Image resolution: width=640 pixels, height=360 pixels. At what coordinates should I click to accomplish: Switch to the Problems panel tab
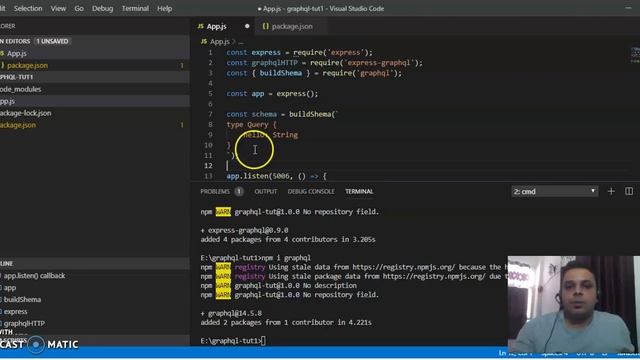pyautogui.click(x=215, y=191)
